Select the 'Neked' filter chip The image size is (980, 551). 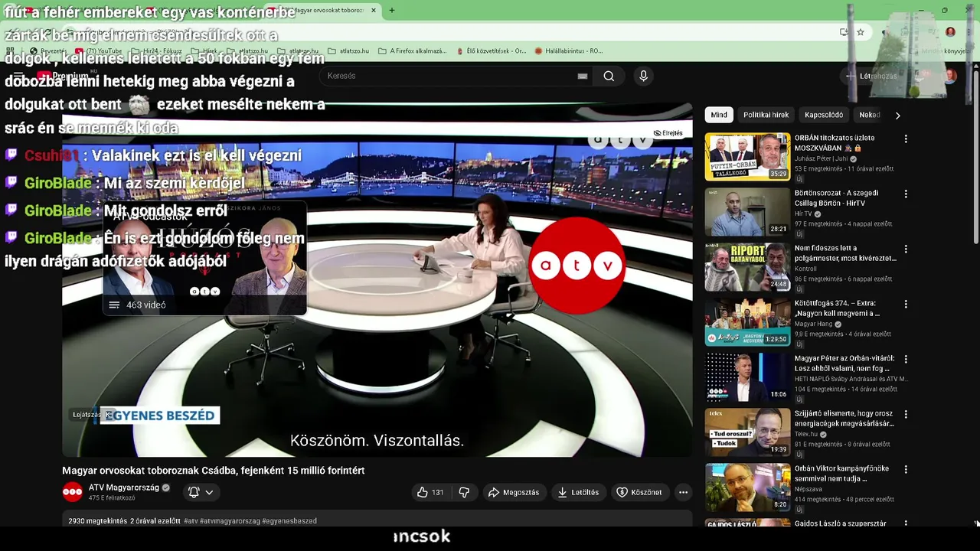pos(869,115)
